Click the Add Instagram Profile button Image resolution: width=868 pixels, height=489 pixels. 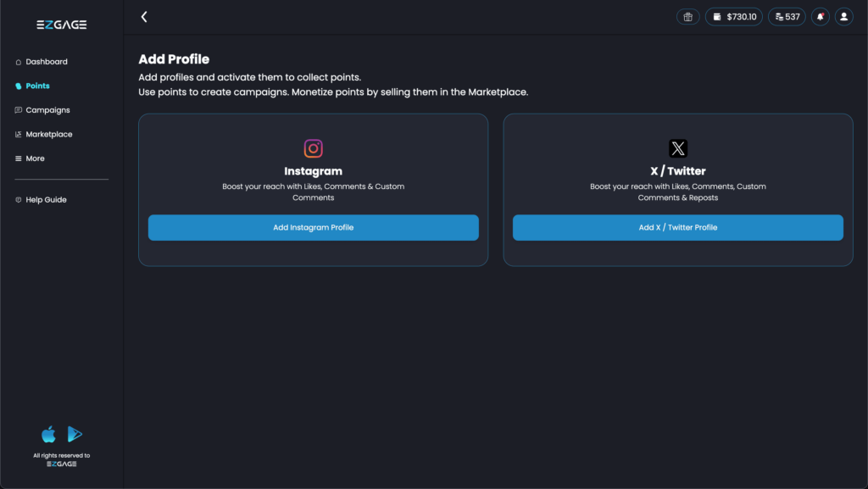tap(314, 227)
